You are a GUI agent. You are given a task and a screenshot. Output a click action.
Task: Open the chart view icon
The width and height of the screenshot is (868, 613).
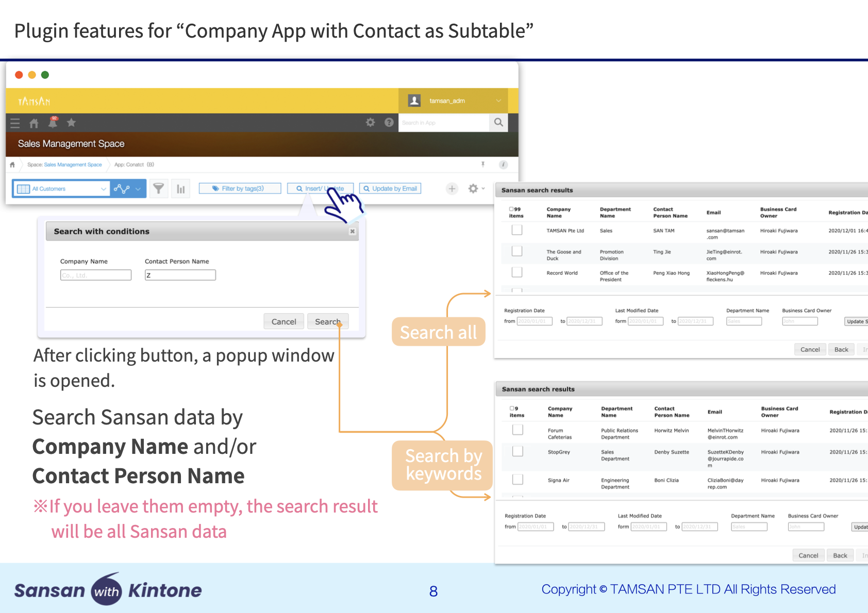tap(180, 188)
